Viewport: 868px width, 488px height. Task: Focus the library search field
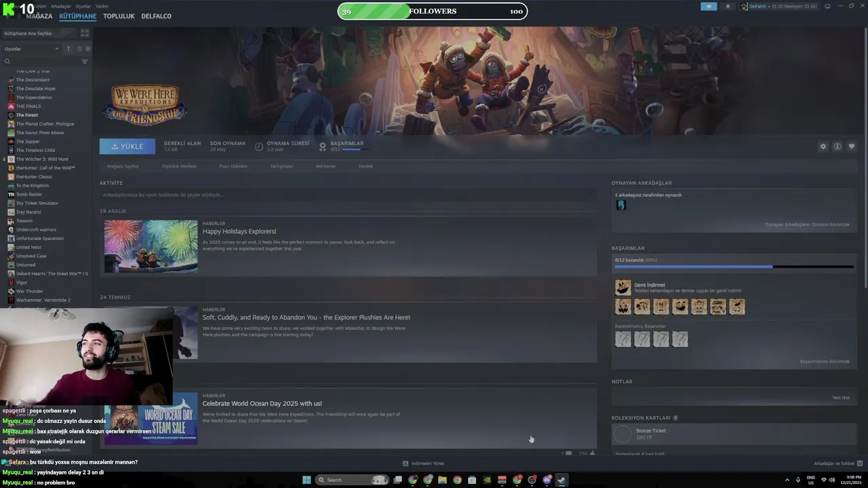(41, 62)
